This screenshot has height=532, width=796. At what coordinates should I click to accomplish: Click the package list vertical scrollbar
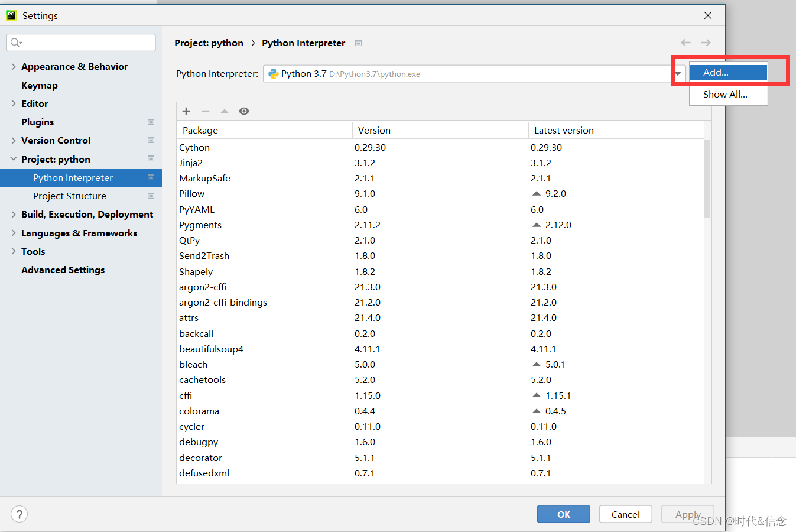pyautogui.click(x=707, y=179)
